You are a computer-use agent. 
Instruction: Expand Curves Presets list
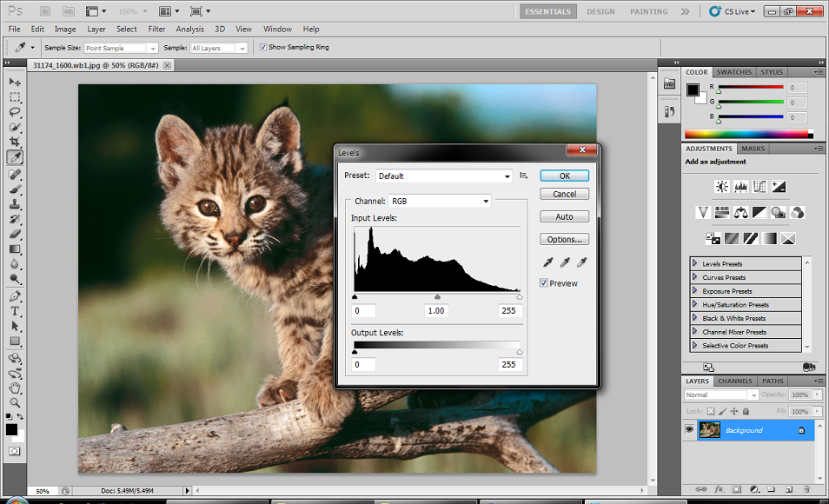pos(694,277)
